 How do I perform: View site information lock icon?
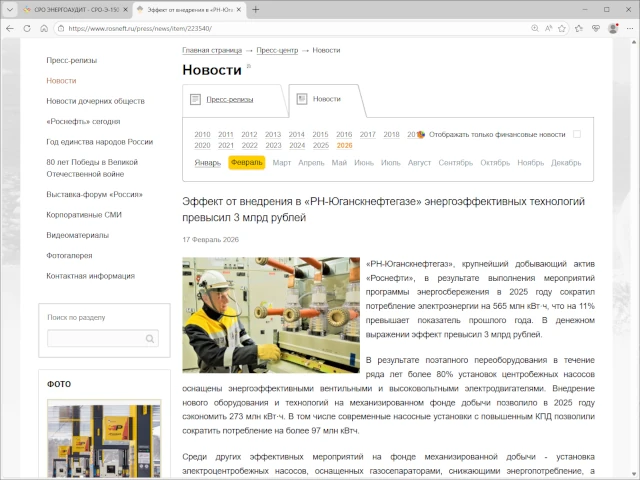click(61, 29)
